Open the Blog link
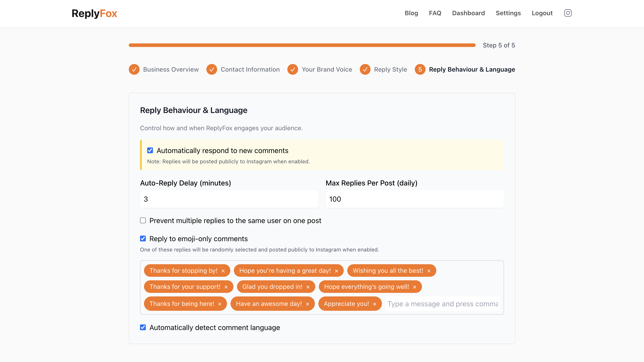The image size is (644, 362). click(411, 13)
